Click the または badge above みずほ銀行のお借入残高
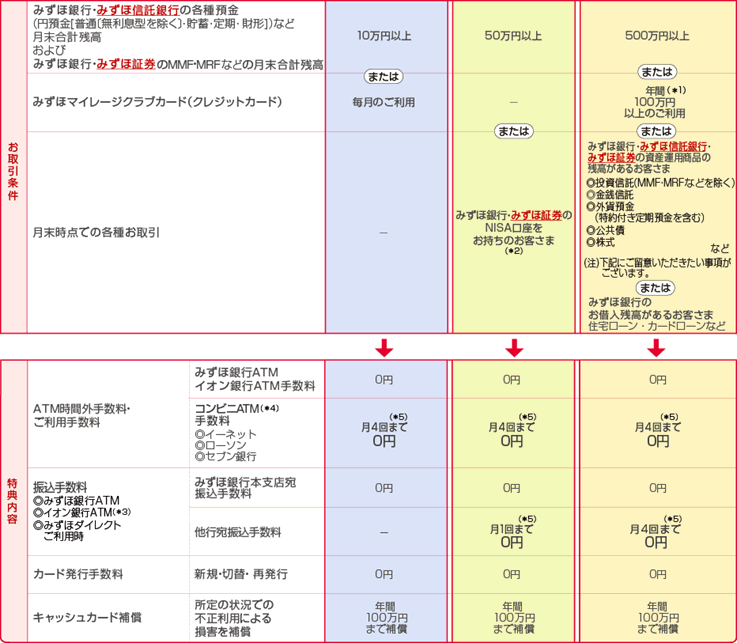 tap(655, 288)
